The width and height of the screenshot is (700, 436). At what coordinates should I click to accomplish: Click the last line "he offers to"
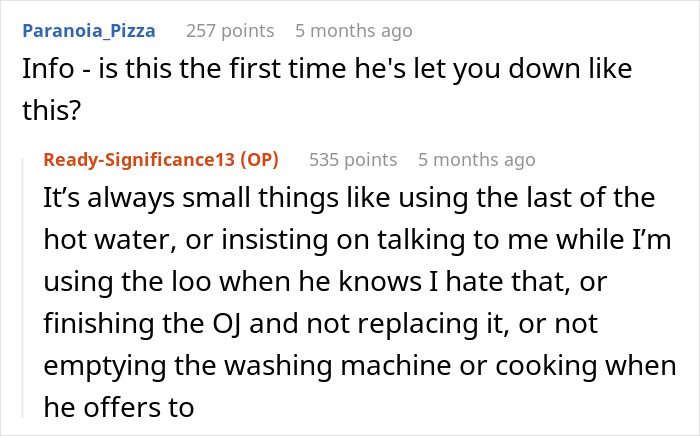point(118,408)
